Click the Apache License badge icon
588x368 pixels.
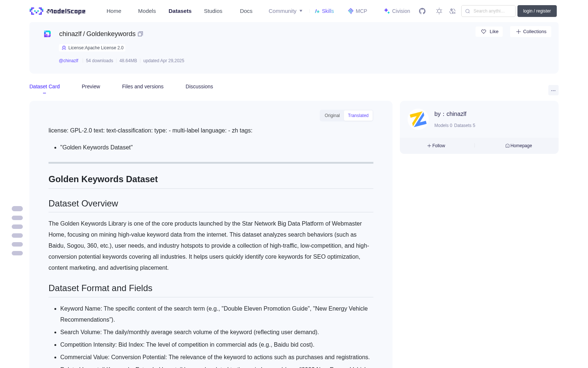coord(64,48)
